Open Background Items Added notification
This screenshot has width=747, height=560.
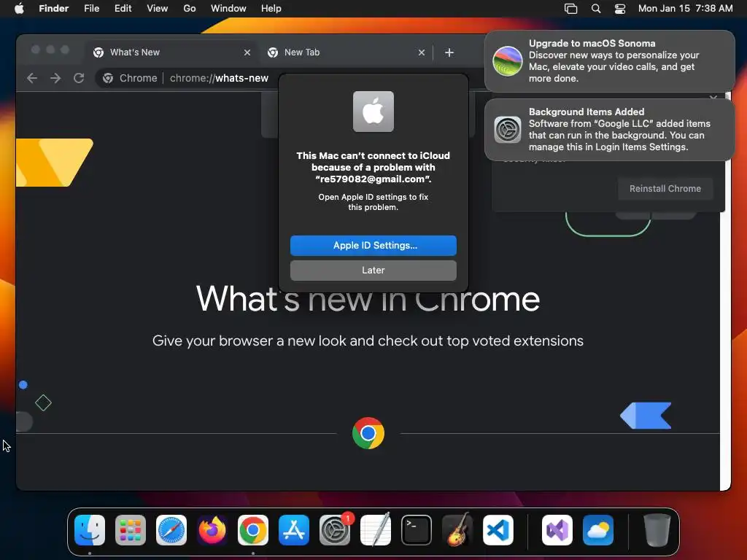click(x=610, y=130)
